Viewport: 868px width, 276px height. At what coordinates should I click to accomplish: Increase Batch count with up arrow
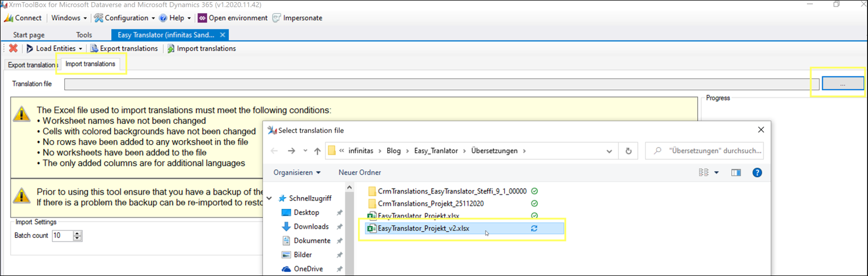click(77, 233)
